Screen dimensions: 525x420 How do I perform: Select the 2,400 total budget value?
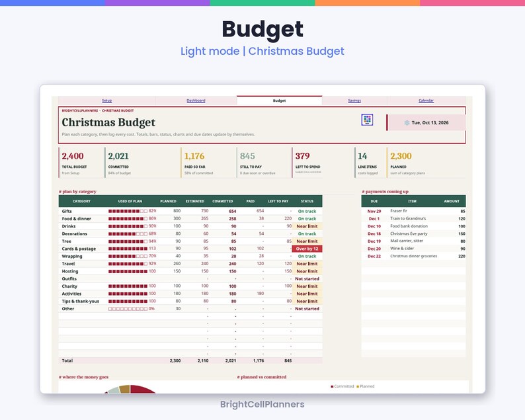pos(73,156)
